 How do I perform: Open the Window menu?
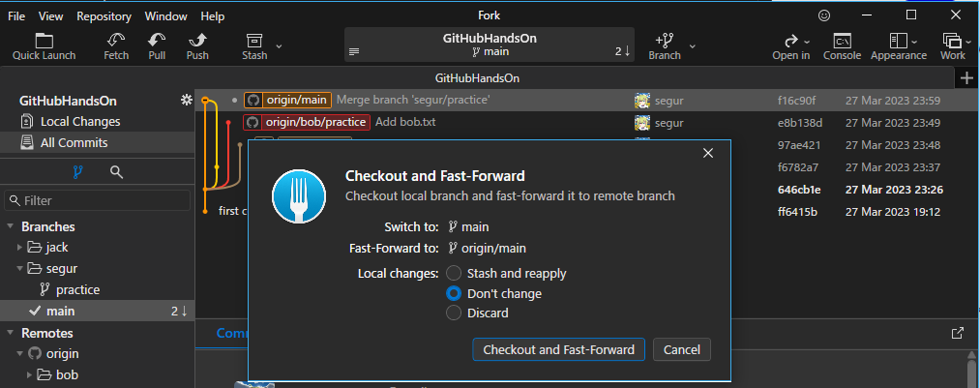point(166,16)
